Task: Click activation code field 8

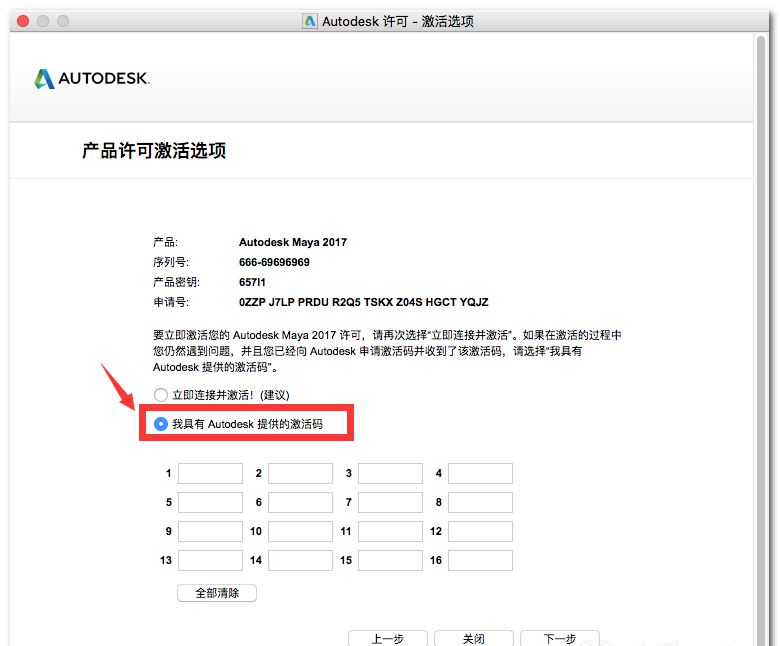Action: [481, 502]
